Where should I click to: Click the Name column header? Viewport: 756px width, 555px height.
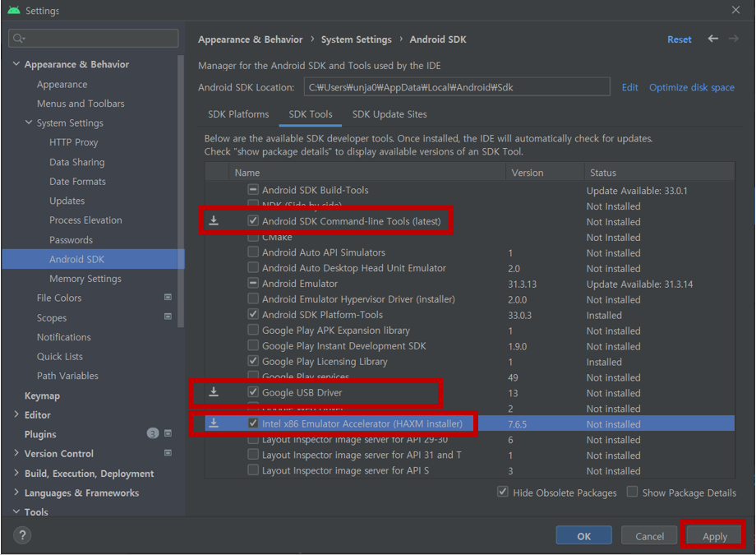point(367,173)
